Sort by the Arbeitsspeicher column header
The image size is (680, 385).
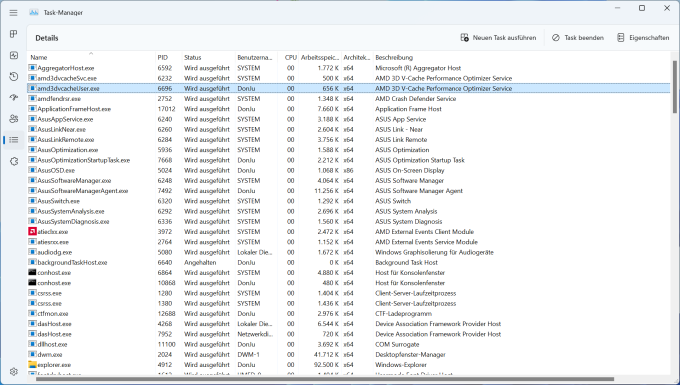pyautogui.click(x=320, y=57)
